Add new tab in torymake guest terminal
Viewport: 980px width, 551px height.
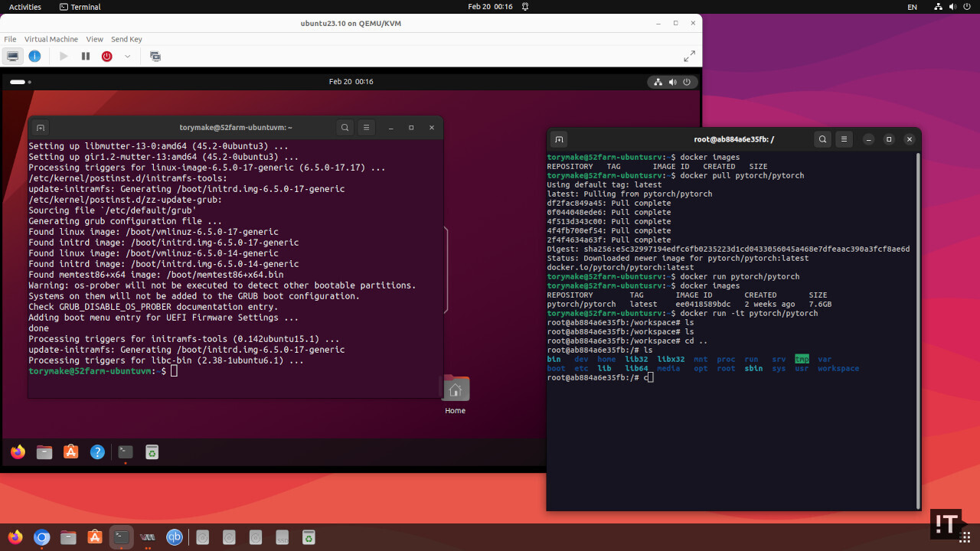[41, 128]
